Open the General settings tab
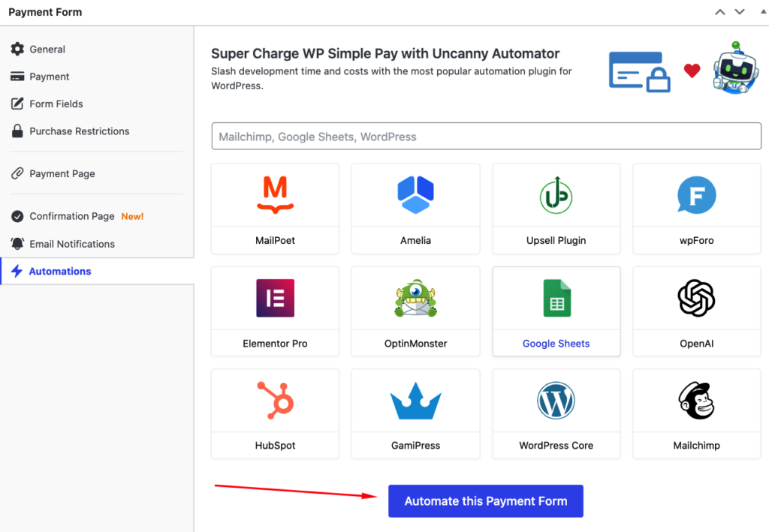This screenshot has width=769, height=532. (x=47, y=50)
